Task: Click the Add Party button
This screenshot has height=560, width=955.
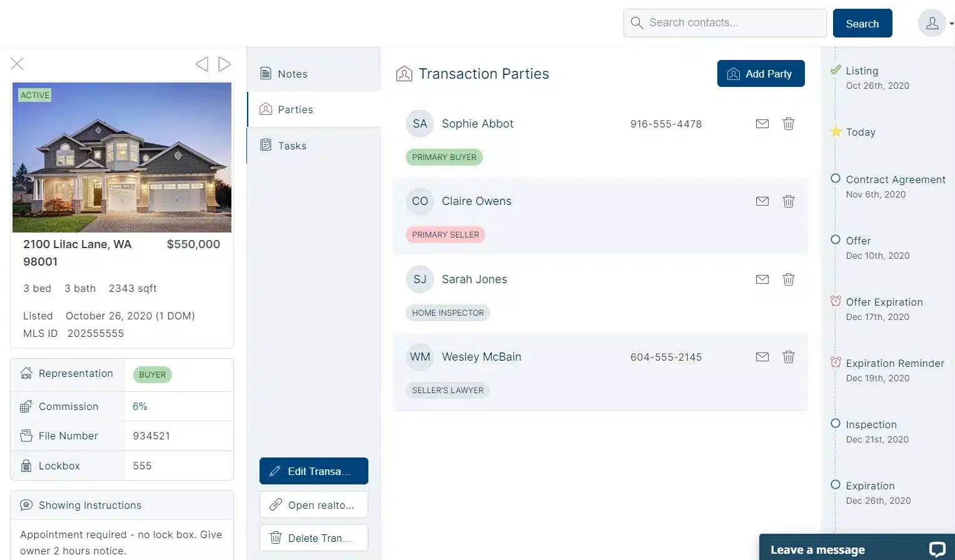Action: [x=760, y=74]
